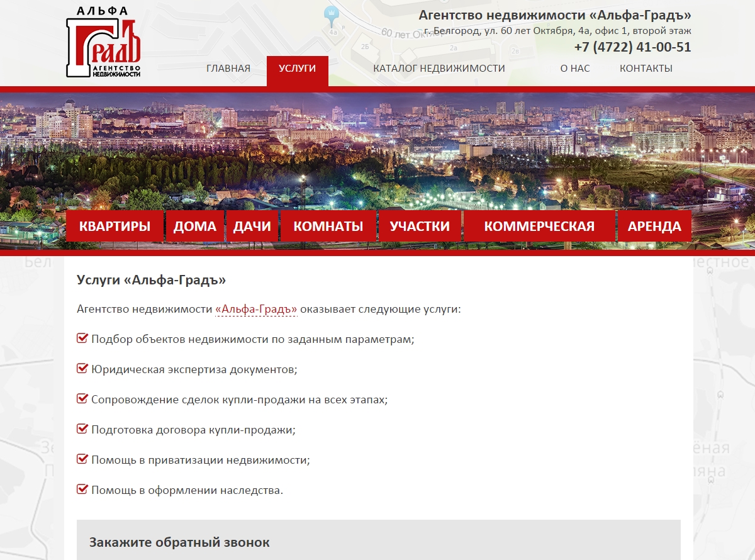Open the О нас page
This screenshot has width=755, height=560.
click(x=575, y=69)
